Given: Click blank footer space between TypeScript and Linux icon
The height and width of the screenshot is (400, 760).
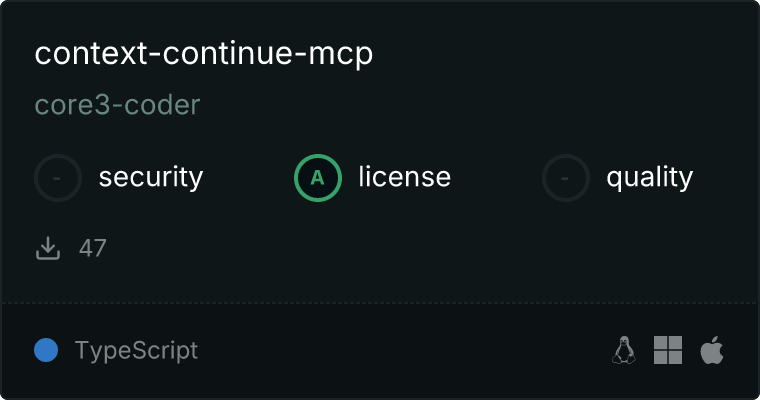Looking at the screenshot, I should (405, 350).
